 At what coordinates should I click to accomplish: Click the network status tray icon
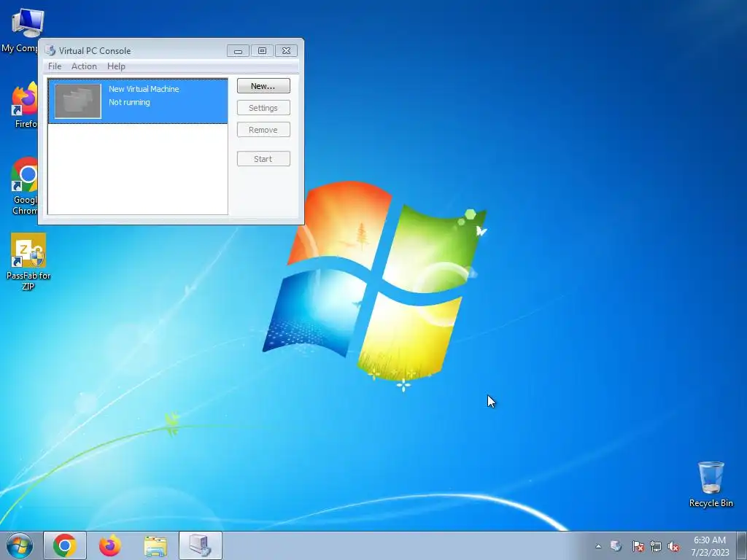[x=656, y=546]
